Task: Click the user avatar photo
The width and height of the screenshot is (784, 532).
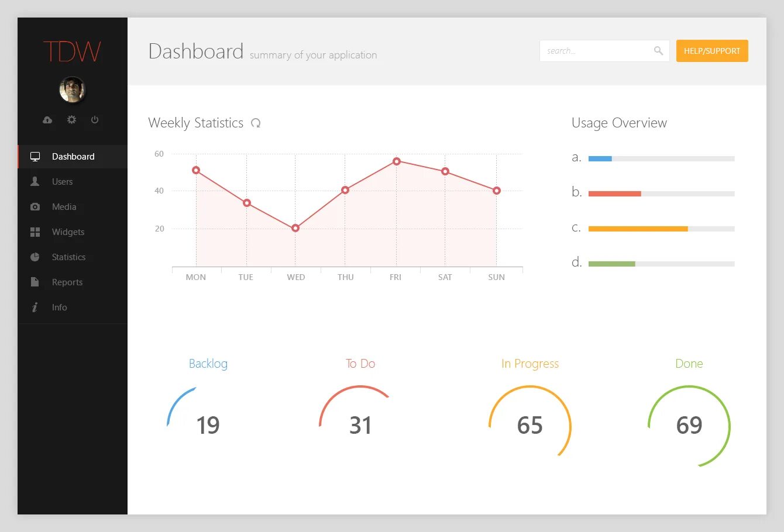Action: 73,90
